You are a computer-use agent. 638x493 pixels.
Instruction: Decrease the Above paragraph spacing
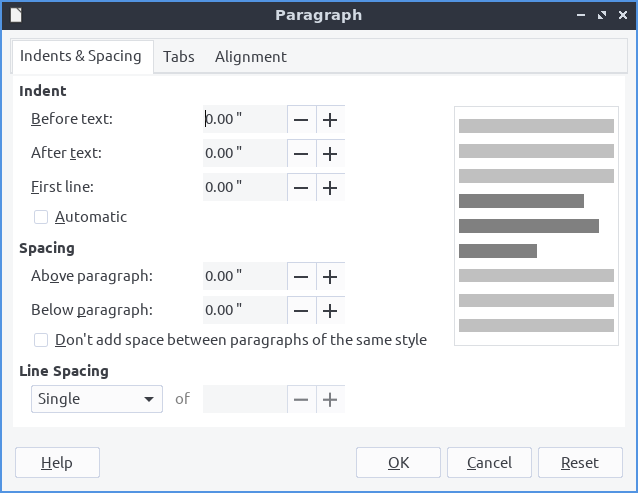[301, 277]
